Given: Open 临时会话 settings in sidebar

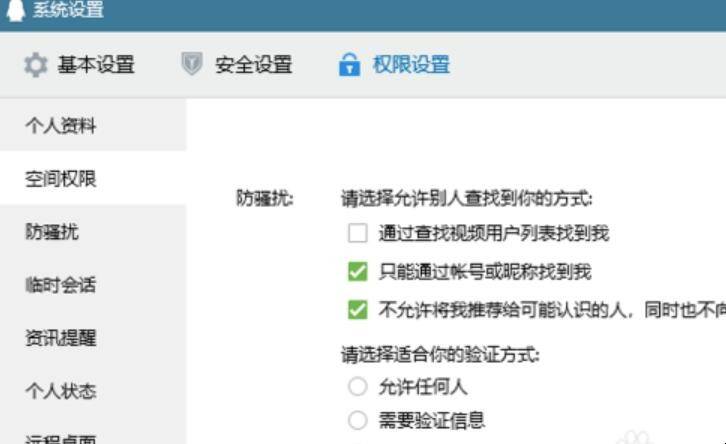Looking at the screenshot, I should point(93,284).
